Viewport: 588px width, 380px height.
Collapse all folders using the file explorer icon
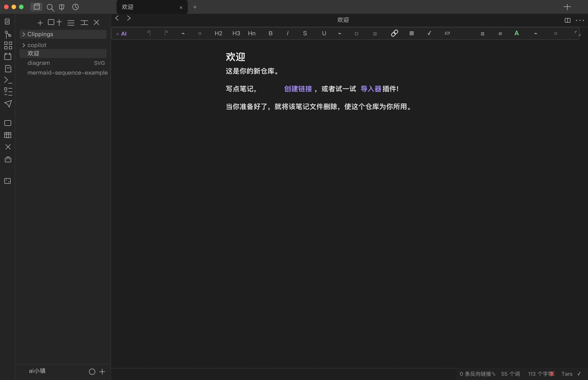(x=84, y=23)
